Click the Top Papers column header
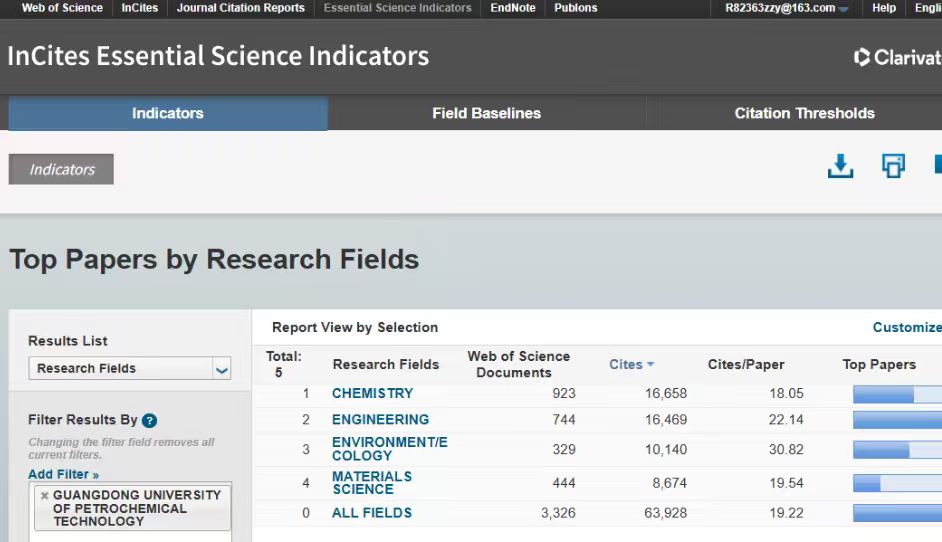The image size is (942, 542). point(879,364)
